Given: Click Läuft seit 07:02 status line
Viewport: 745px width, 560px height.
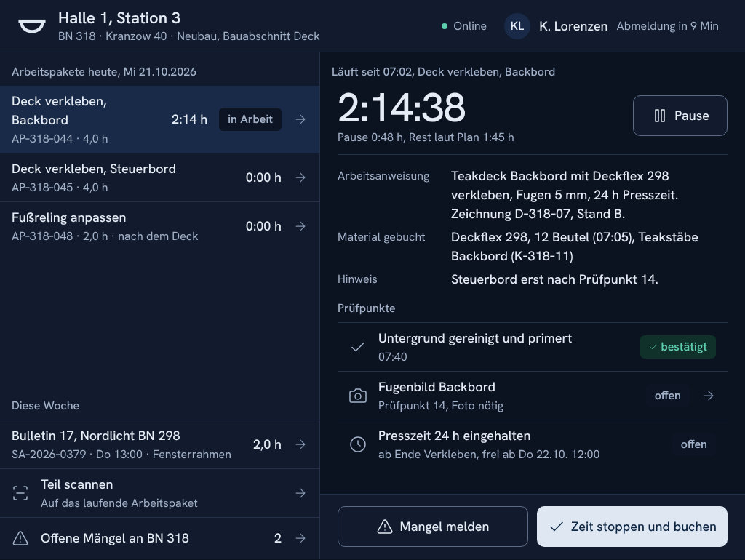Looking at the screenshot, I should (x=443, y=72).
